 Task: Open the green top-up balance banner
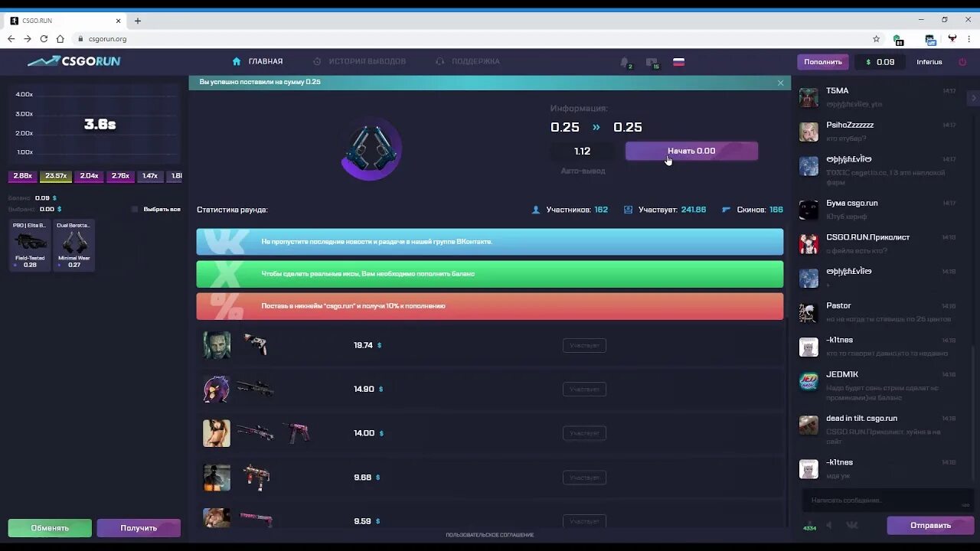[x=490, y=274]
